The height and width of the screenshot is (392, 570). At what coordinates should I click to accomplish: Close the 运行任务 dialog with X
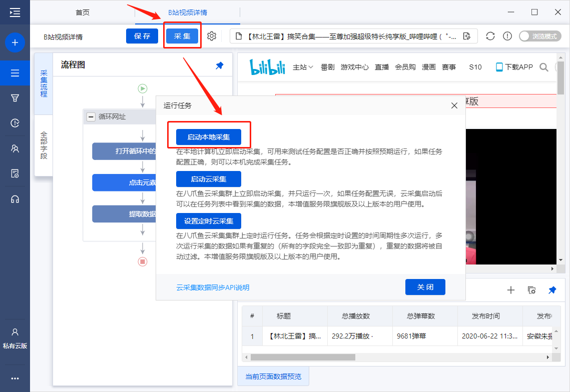tap(454, 105)
